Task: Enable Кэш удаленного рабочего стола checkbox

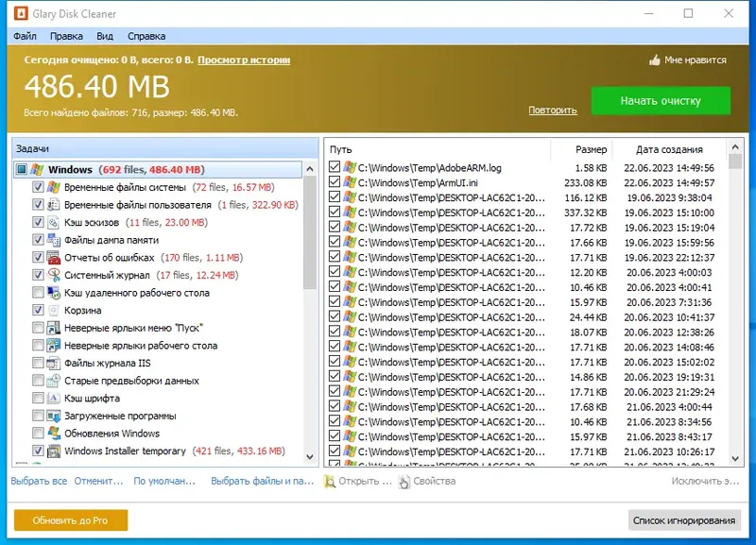Action: pos(38,293)
